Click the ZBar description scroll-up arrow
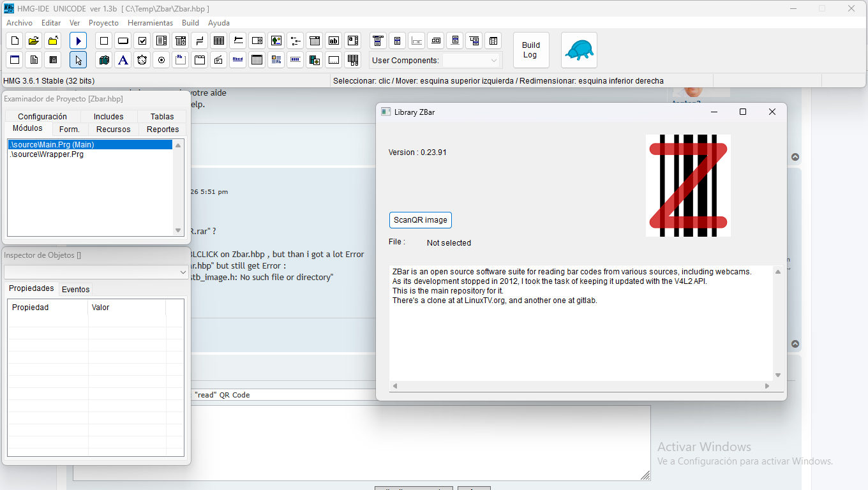 [x=777, y=272]
